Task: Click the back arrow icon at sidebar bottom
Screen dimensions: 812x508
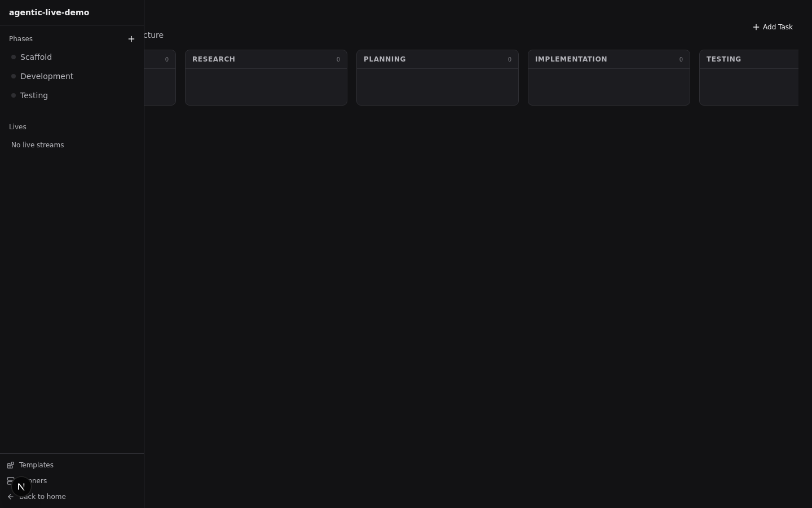Action: click(x=11, y=497)
